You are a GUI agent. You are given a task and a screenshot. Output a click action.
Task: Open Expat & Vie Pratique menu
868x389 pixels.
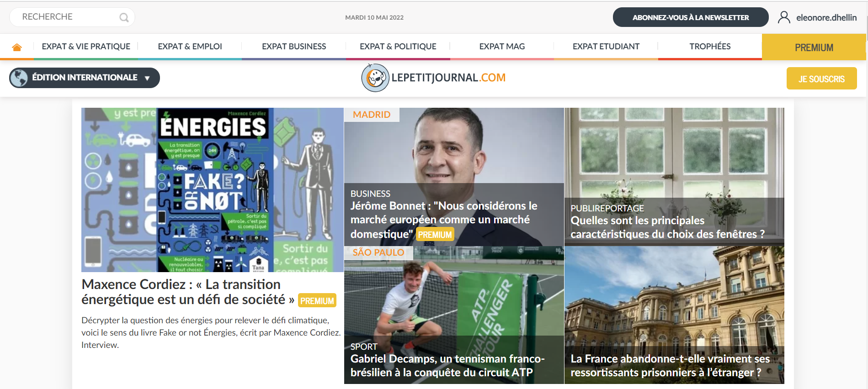pyautogui.click(x=86, y=47)
